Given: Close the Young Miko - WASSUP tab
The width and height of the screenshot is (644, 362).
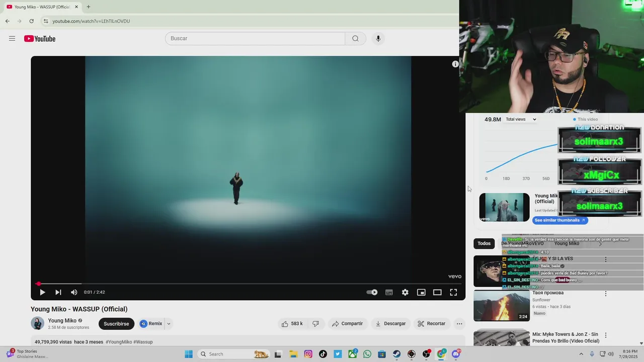Looking at the screenshot, I should coord(76,7).
